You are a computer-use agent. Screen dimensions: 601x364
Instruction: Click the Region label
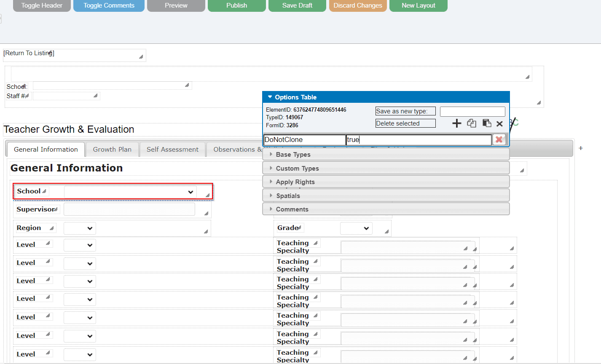[29, 228]
